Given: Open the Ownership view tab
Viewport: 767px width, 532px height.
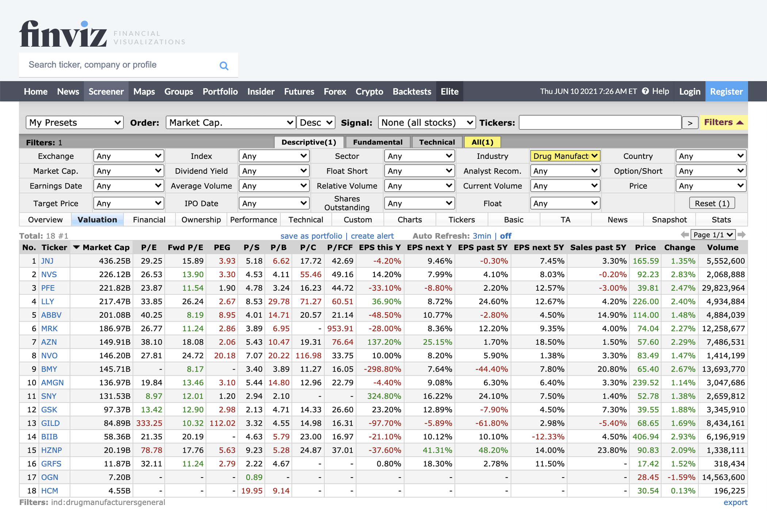Looking at the screenshot, I should tap(201, 219).
